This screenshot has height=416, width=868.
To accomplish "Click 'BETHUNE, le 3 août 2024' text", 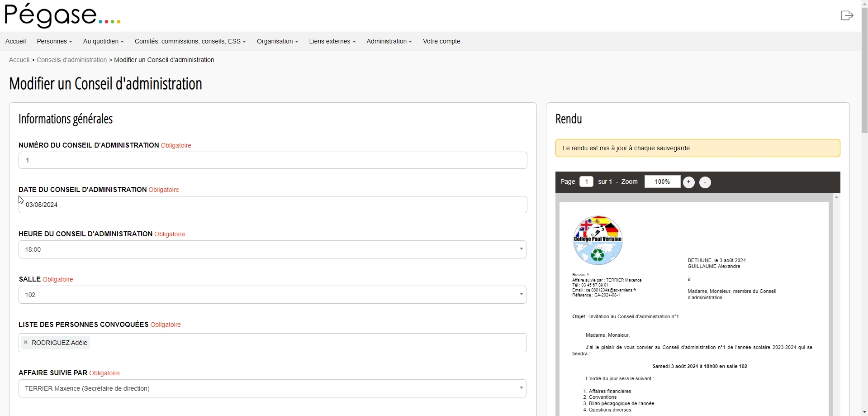I will 716,260.
